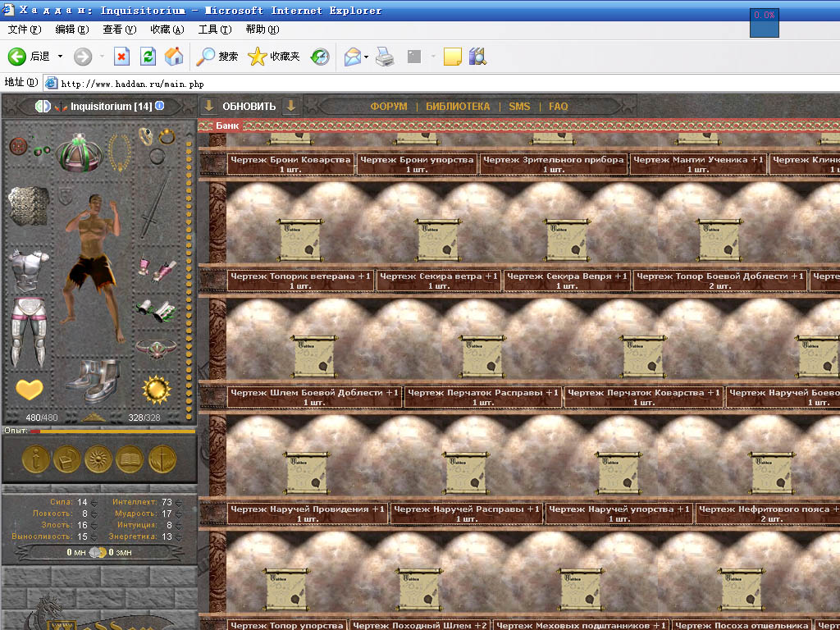Open the SMS link
The width and height of the screenshot is (840, 630).
(519, 106)
